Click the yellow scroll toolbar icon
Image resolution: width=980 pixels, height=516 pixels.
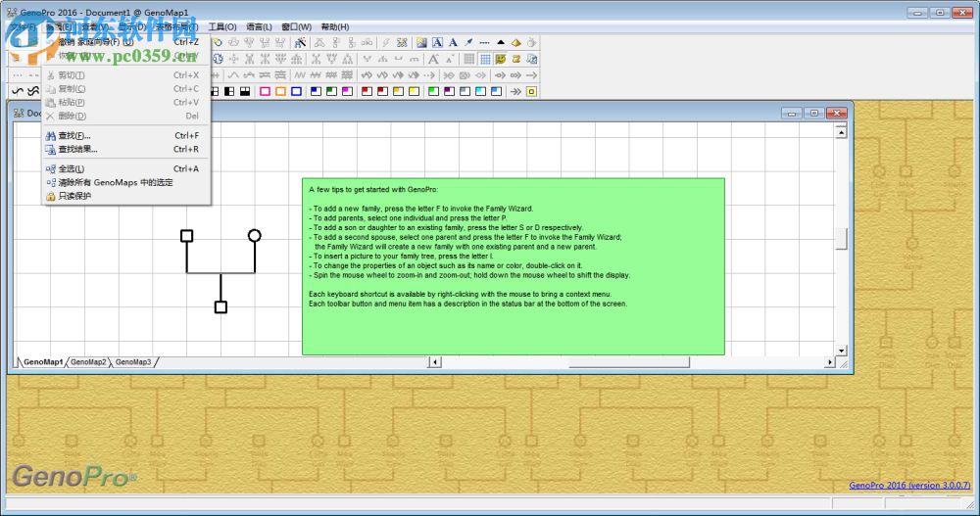pos(516,59)
